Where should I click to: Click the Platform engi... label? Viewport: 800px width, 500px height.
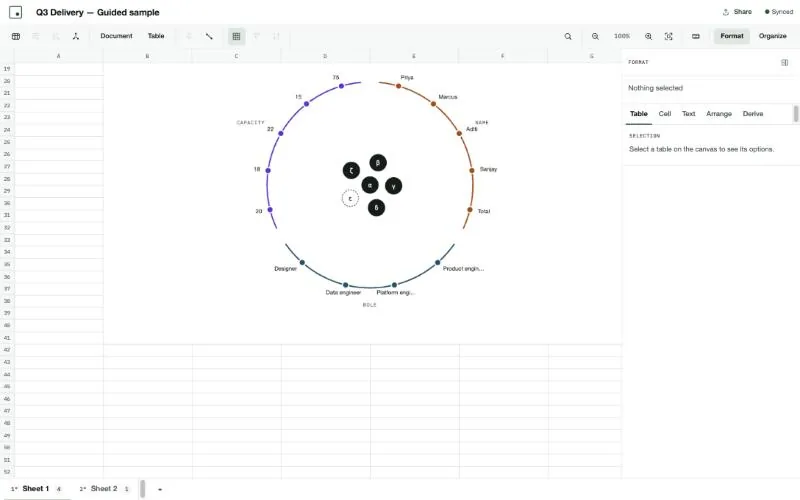coord(395,293)
